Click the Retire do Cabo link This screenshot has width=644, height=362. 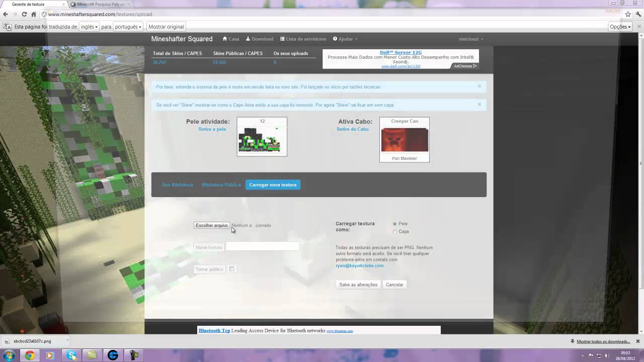[353, 129]
